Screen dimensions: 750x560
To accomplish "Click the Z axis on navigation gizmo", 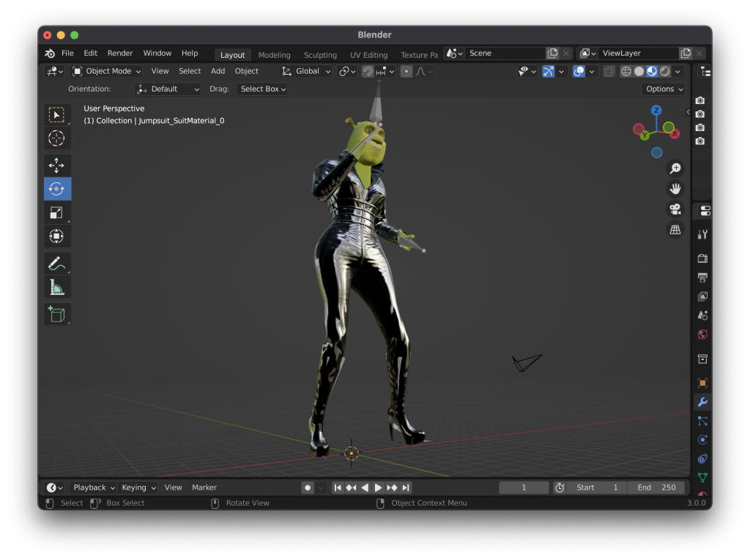I will coord(656,110).
